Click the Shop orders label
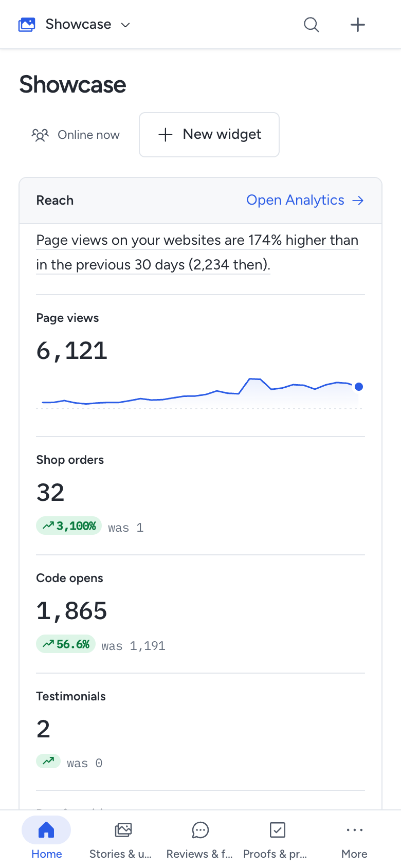Screen dimensions: 401x868 pyautogui.click(x=70, y=460)
